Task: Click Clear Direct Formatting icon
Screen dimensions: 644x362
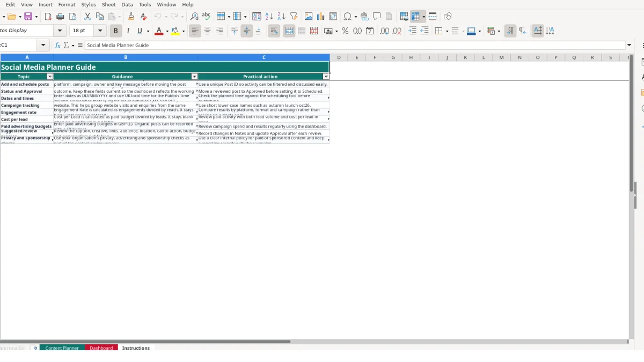Action: click(x=143, y=17)
